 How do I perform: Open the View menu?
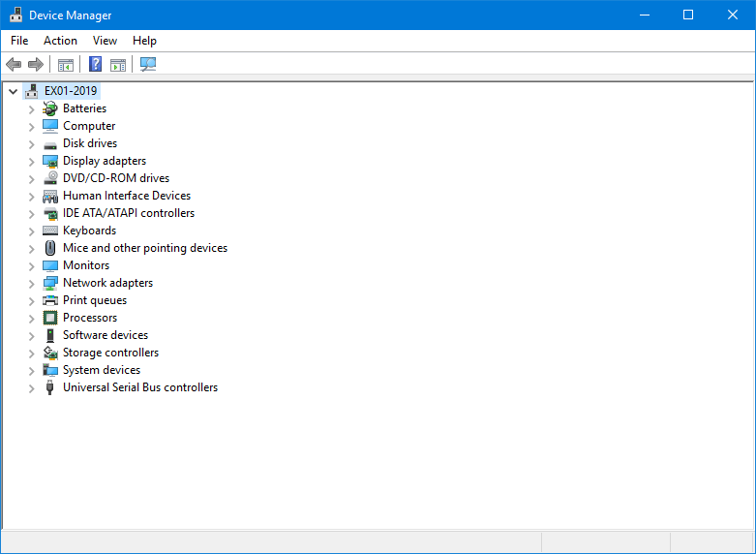(105, 41)
